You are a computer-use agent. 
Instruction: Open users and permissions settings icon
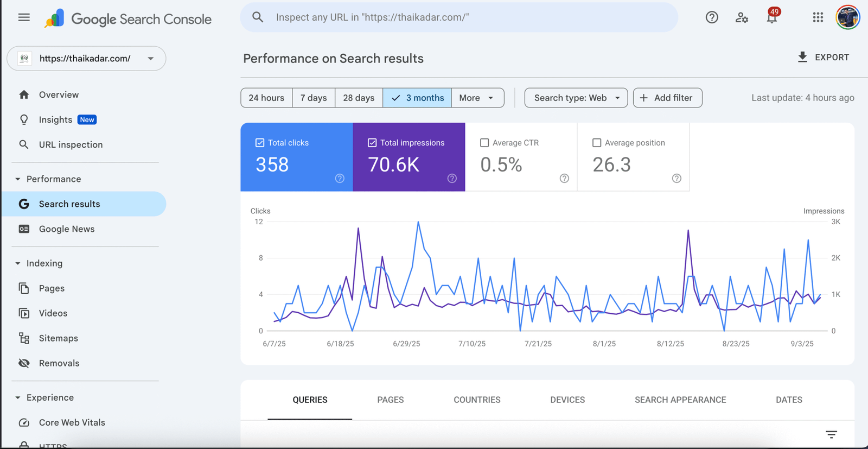(x=742, y=17)
